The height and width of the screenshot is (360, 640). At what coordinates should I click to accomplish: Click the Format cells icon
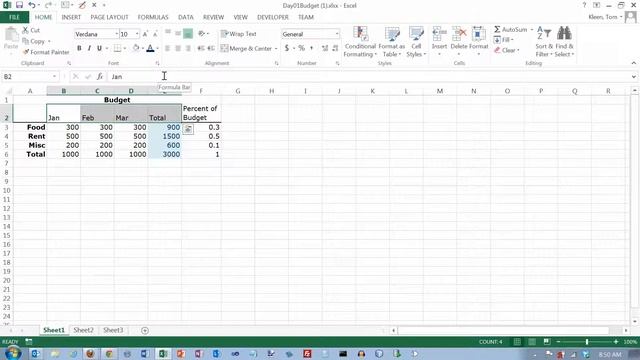478,33
